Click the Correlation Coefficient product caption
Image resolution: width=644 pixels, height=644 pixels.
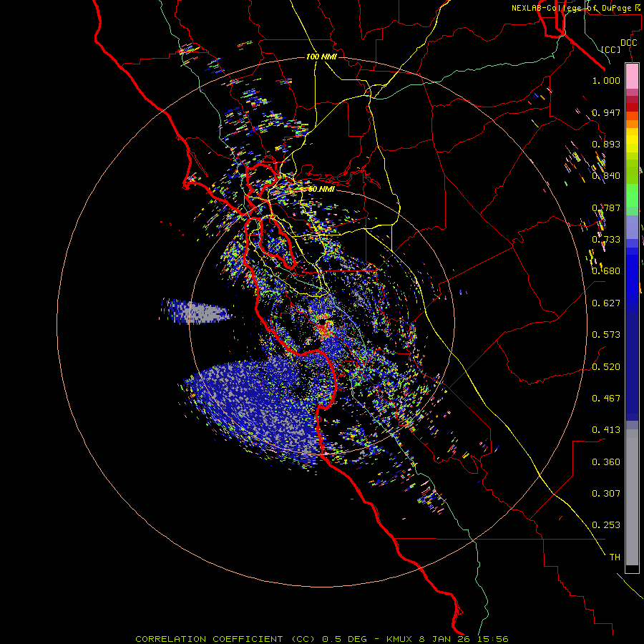322,639
